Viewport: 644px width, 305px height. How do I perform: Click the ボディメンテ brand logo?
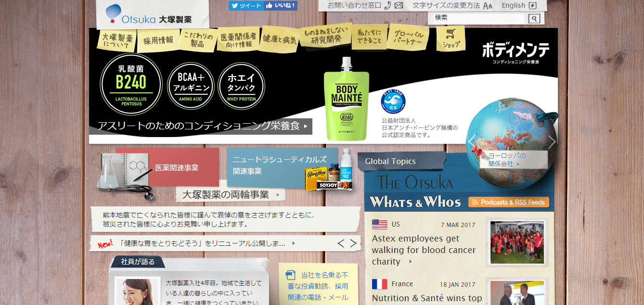pyautogui.click(x=515, y=52)
